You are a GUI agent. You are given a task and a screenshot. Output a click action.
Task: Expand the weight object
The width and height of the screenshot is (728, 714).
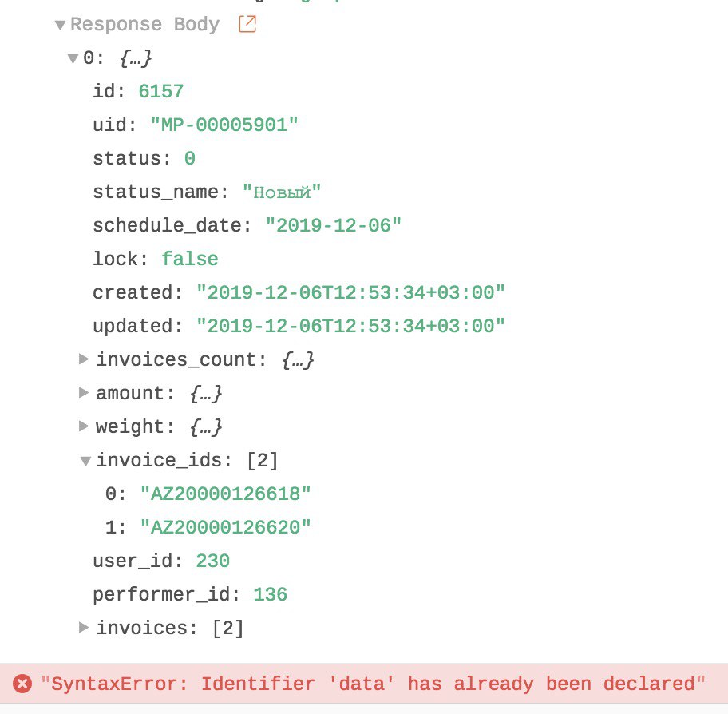coord(84,426)
